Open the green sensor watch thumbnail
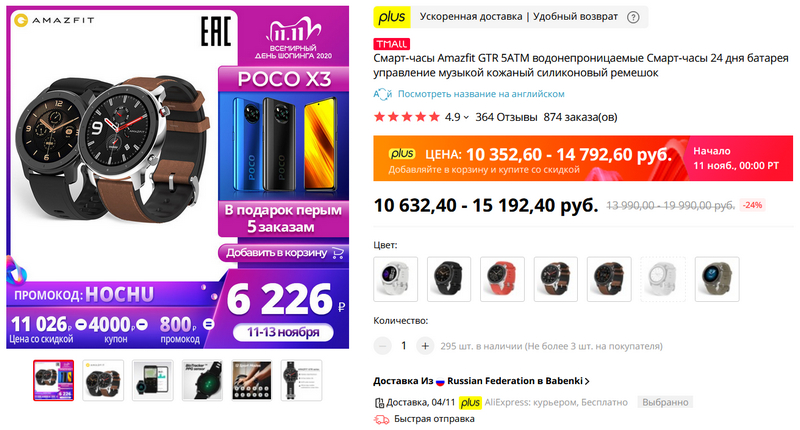Image resolution: width=800 pixels, height=430 pixels. point(202,381)
